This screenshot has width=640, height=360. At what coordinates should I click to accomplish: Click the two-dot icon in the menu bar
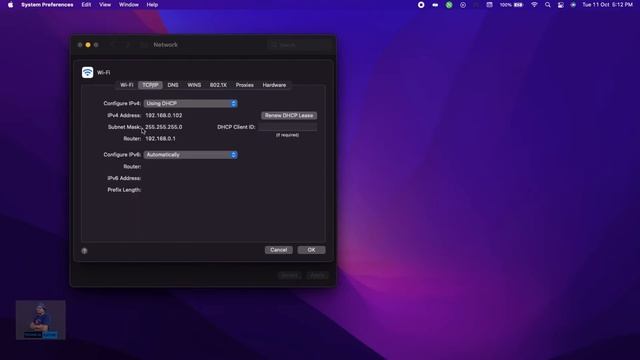point(435,5)
